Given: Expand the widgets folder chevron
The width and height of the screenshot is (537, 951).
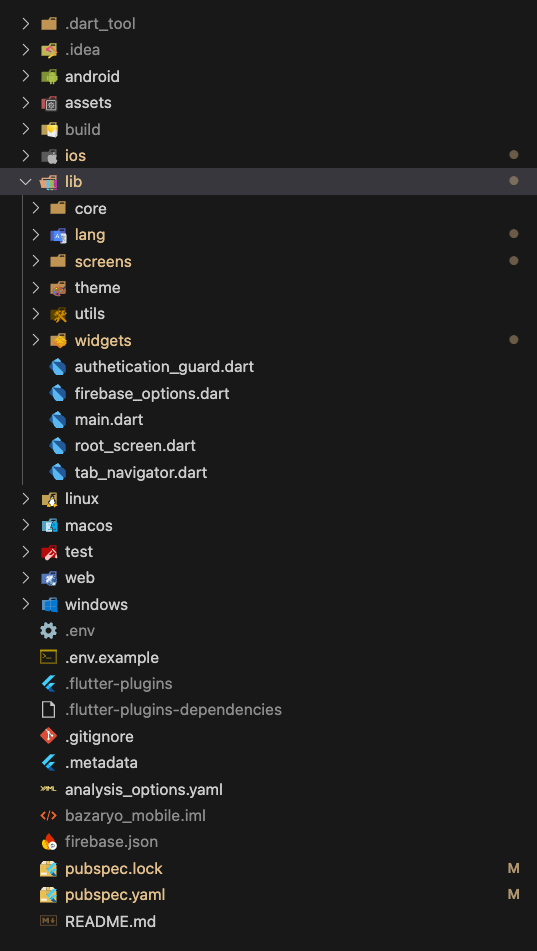Looking at the screenshot, I should click(36, 340).
